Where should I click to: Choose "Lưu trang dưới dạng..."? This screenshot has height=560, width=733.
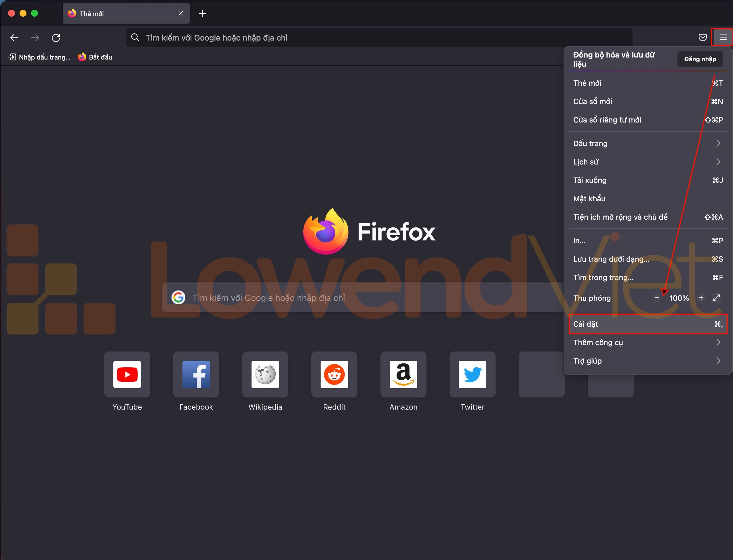click(x=648, y=259)
